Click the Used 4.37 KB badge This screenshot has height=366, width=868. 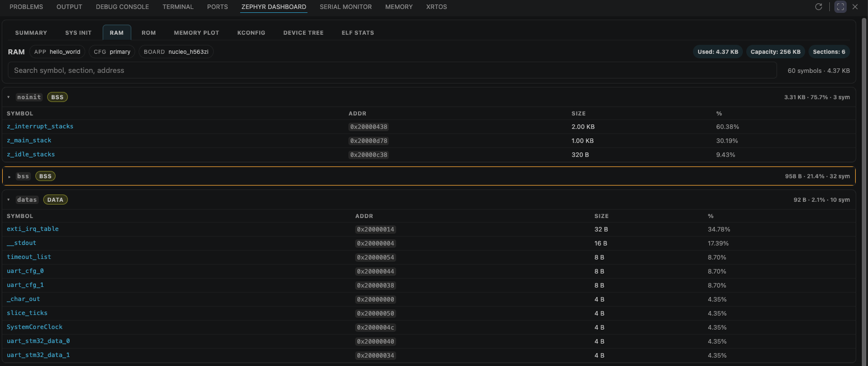point(718,52)
